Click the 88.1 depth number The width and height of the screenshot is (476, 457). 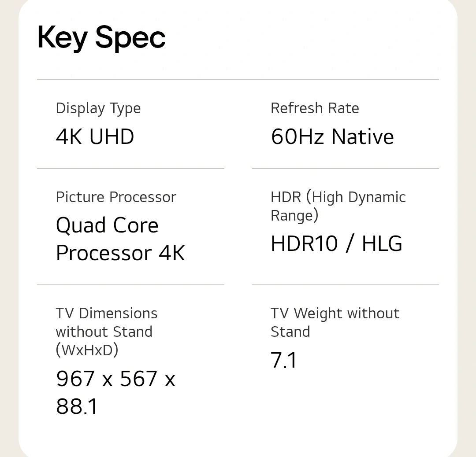coord(77,406)
